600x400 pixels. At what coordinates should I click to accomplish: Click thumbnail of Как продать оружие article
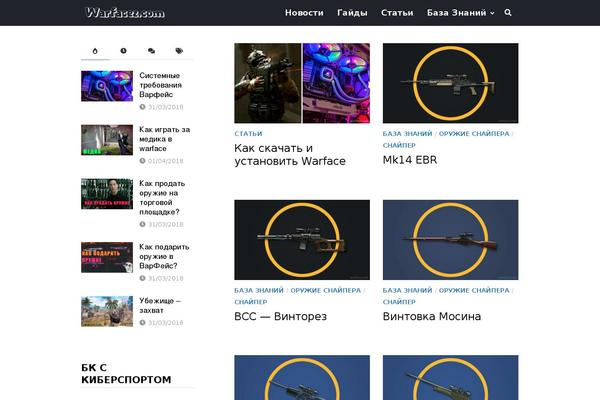(x=107, y=194)
